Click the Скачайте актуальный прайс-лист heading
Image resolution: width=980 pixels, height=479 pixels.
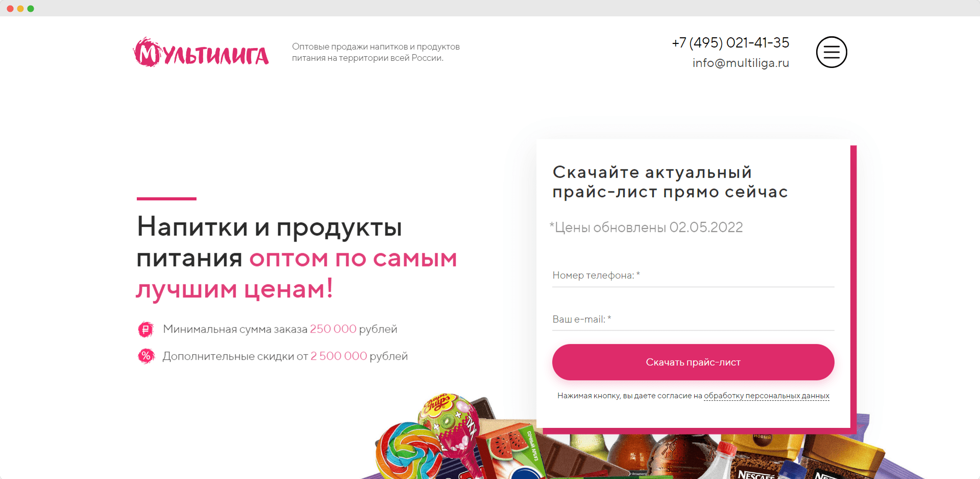pyautogui.click(x=670, y=182)
